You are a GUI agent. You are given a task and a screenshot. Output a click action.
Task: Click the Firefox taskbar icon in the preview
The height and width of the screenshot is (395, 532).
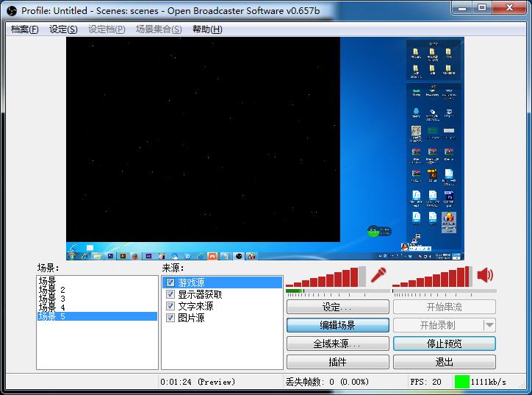(x=135, y=256)
